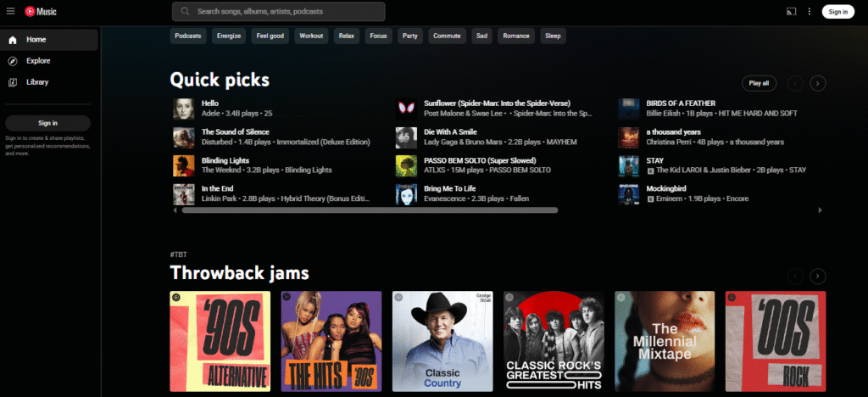Viewport: 868px width, 397px height.
Task: Click the Christina Perri artist link
Action: (668, 143)
